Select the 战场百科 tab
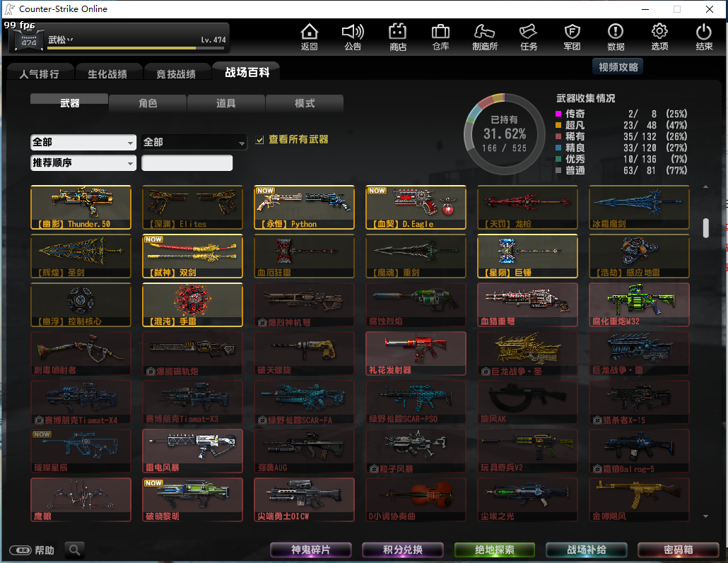The width and height of the screenshot is (728, 563). click(x=247, y=72)
